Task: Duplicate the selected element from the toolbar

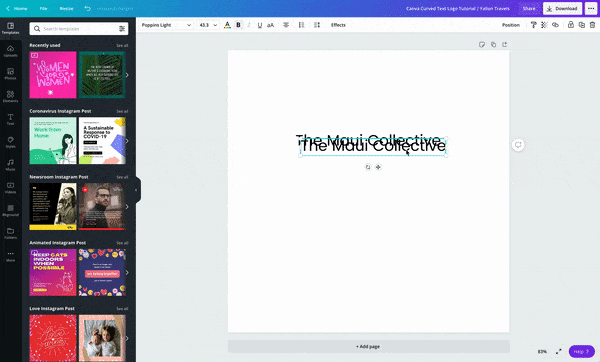Action: click(x=582, y=25)
